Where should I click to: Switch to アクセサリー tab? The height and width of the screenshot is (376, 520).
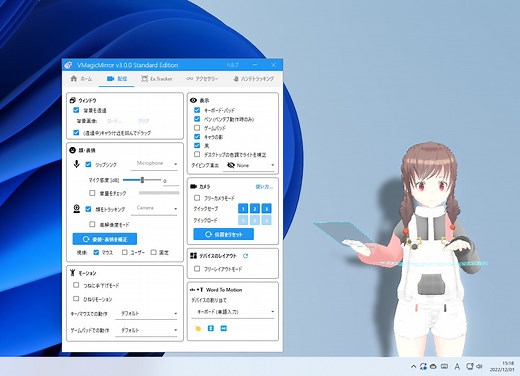(202, 79)
